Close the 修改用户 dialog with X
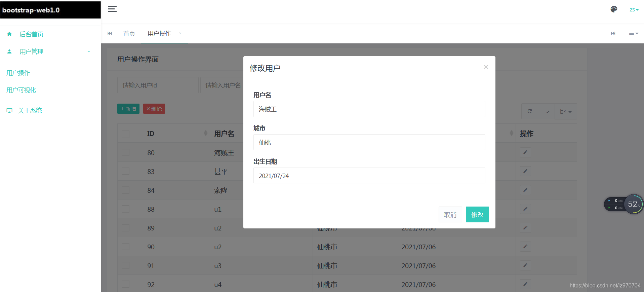The image size is (644, 292). point(486,67)
